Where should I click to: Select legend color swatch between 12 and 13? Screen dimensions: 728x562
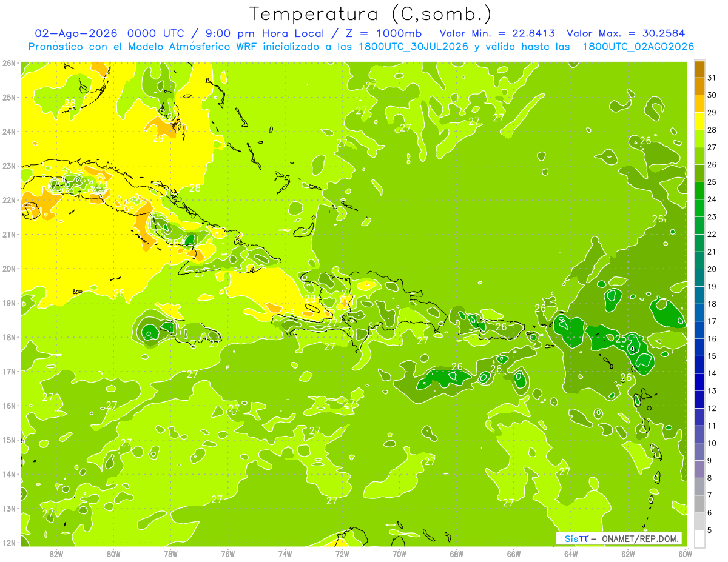[x=699, y=400]
